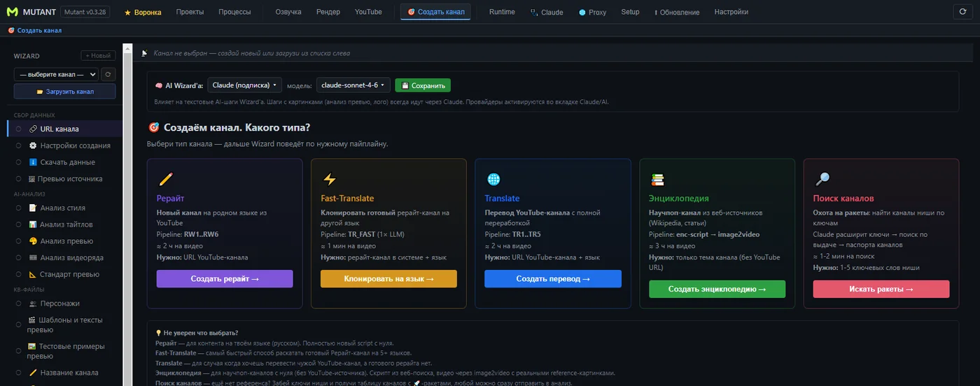
Task: Click the + Новый wizard button
Action: 98,55
